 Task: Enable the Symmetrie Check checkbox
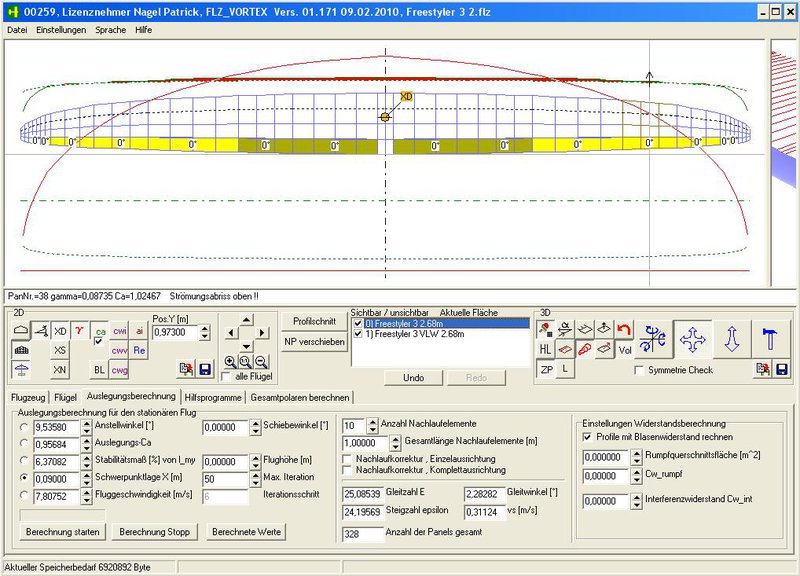pyautogui.click(x=641, y=371)
